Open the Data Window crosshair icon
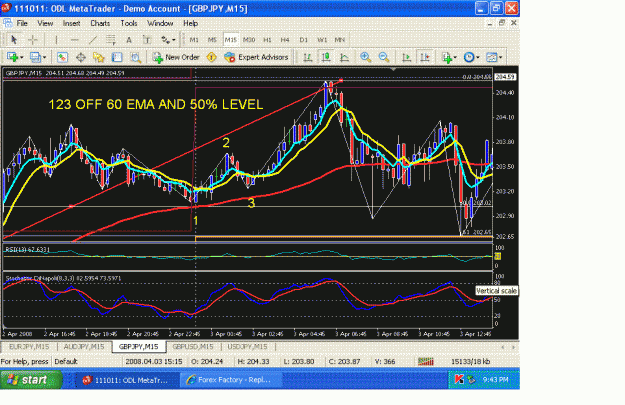 tap(81, 57)
